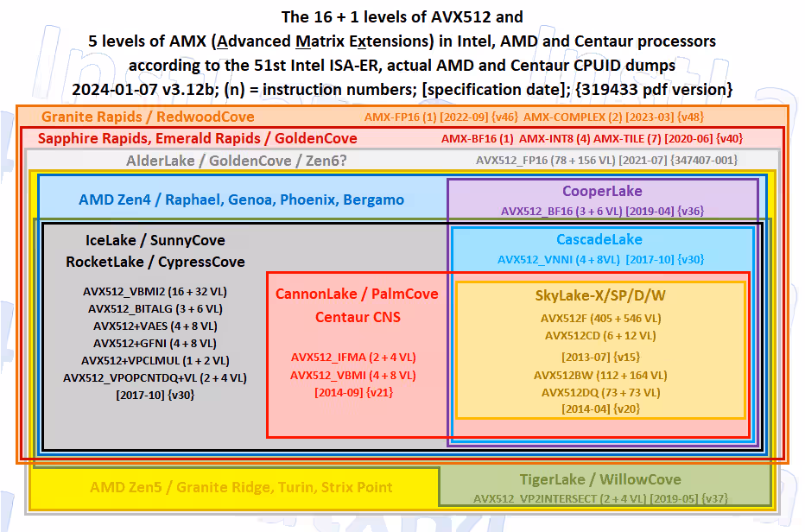This screenshot has height=532, width=805.
Task: Select 'AVX512F (405 + 546 VL)' line
Action: tap(600, 319)
